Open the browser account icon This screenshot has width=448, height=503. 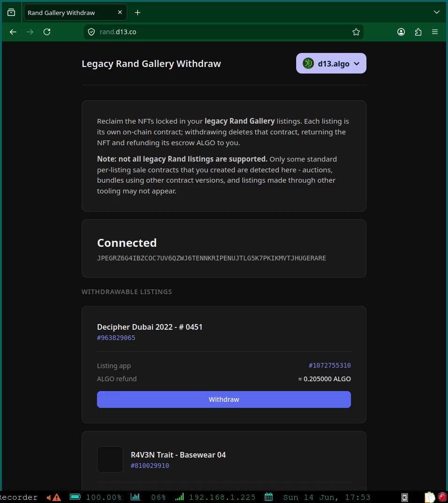(401, 32)
